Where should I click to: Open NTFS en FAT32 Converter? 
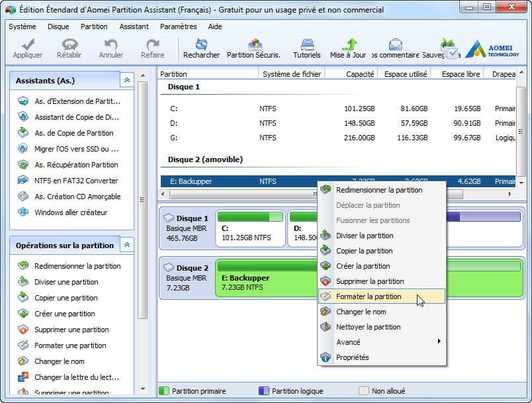(x=67, y=181)
